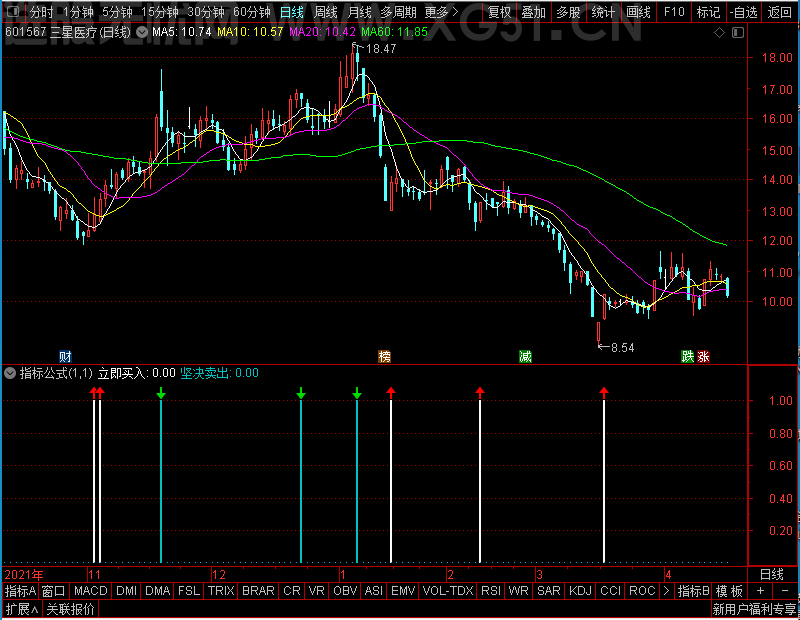
Task: Switch to CR indicator
Action: (292, 591)
